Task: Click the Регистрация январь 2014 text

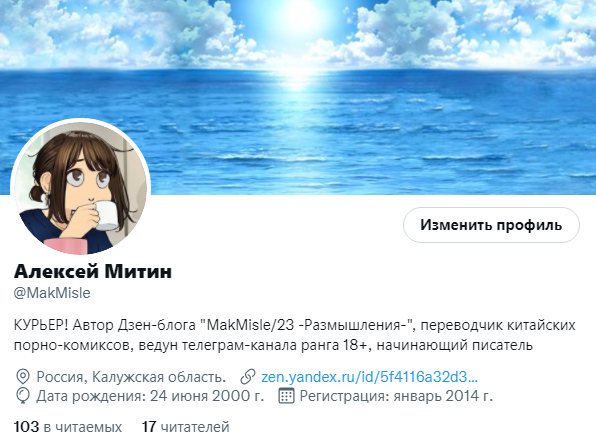Action: coord(396,396)
